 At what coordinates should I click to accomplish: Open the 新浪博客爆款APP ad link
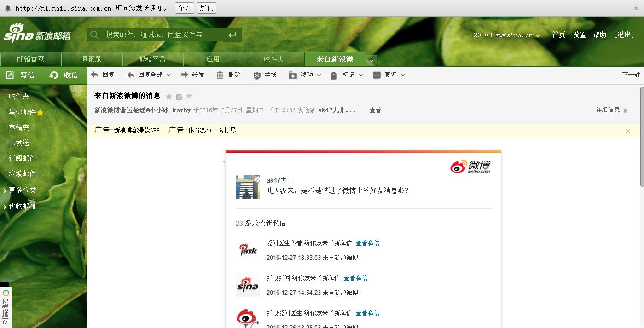[137, 130]
